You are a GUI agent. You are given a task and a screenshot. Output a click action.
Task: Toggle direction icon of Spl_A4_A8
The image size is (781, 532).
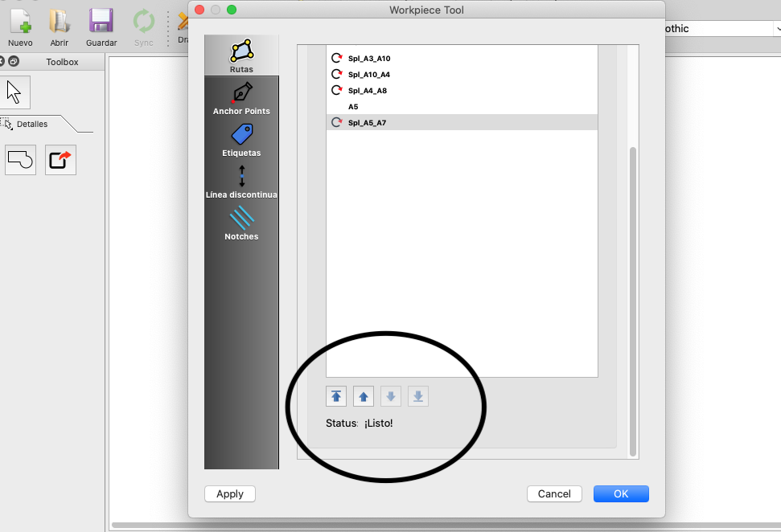pyautogui.click(x=337, y=91)
